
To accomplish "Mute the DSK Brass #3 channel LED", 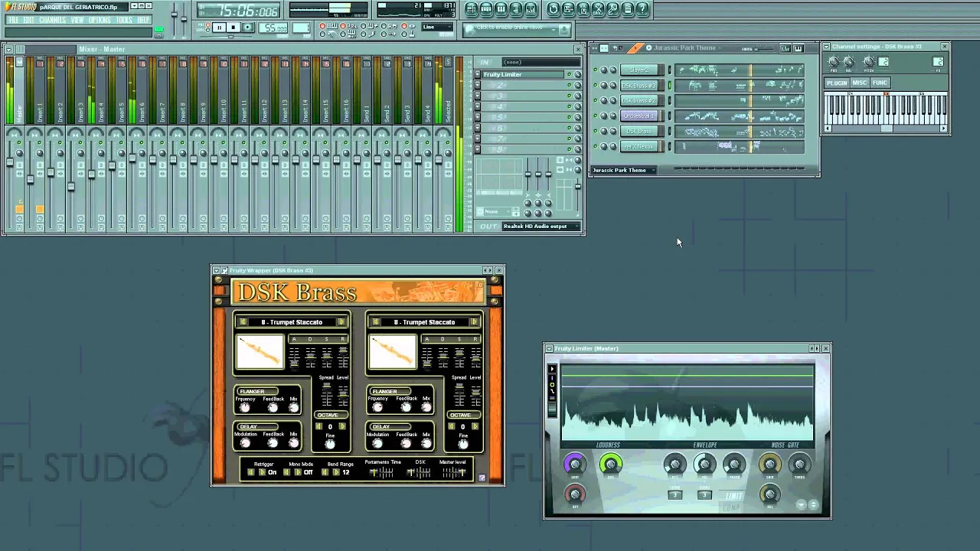I will pos(595,85).
